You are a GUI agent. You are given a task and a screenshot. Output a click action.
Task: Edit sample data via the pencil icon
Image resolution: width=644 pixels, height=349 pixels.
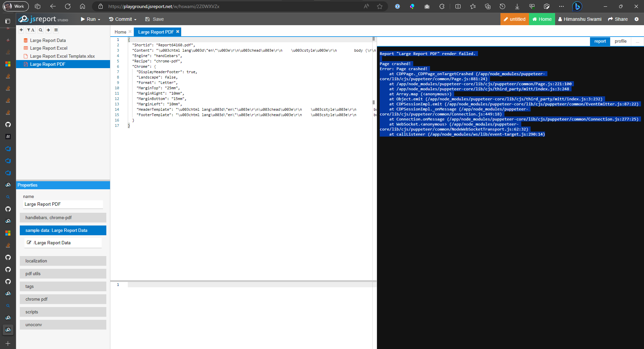coord(30,243)
